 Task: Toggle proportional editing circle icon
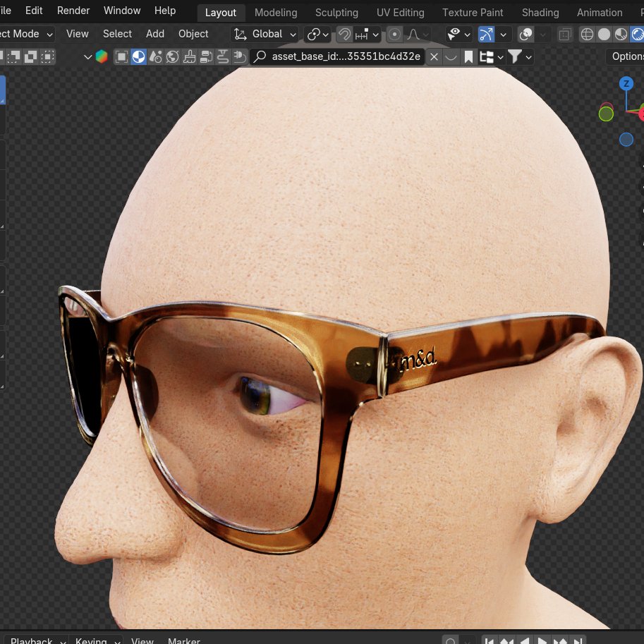394,35
